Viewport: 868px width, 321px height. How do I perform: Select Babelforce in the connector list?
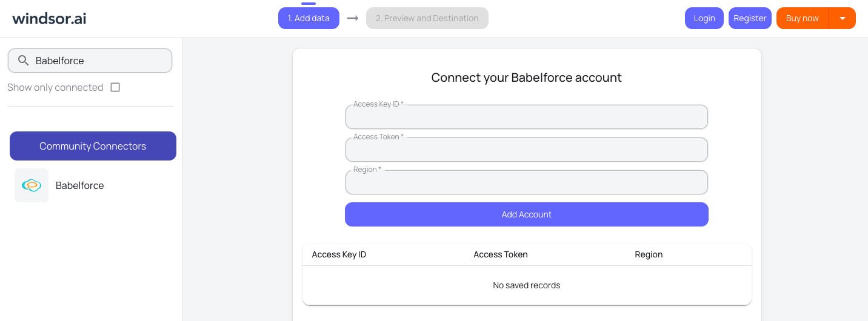tap(79, 185)
